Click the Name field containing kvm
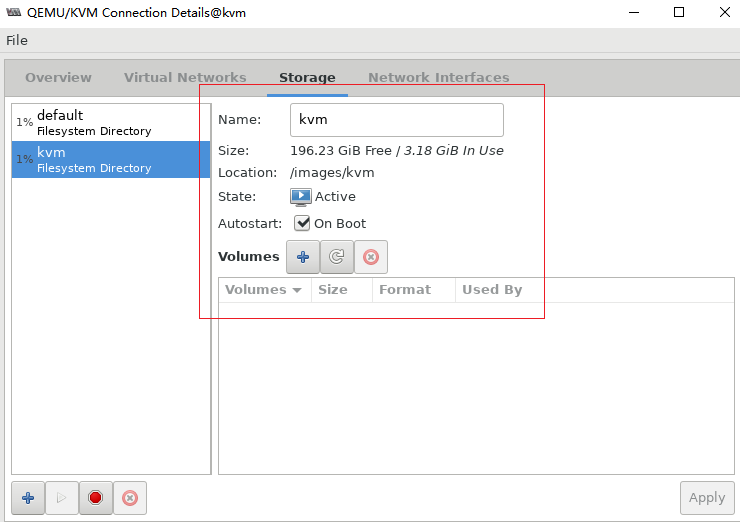Viewport: 740px width, 522px height. (397, 120)
